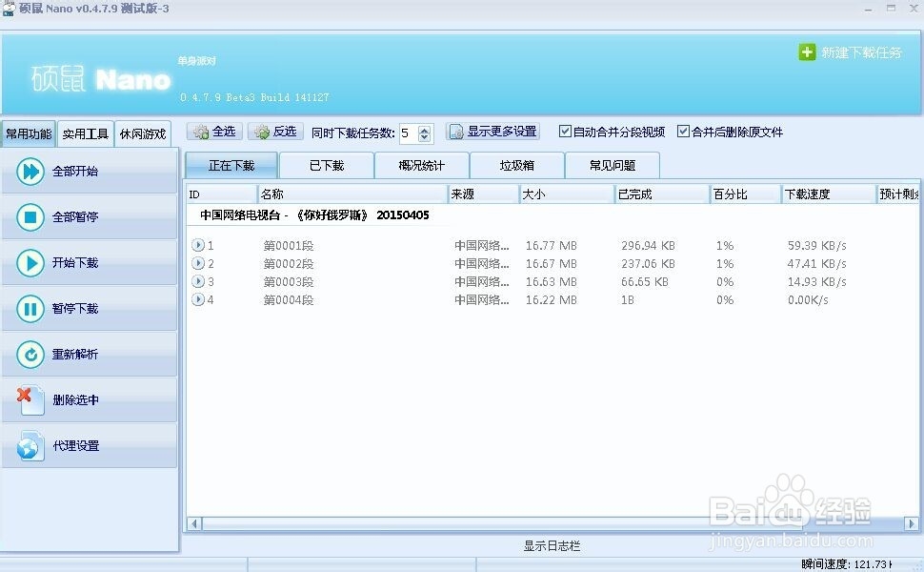Open the 常见问题 tab

point(613,165)
